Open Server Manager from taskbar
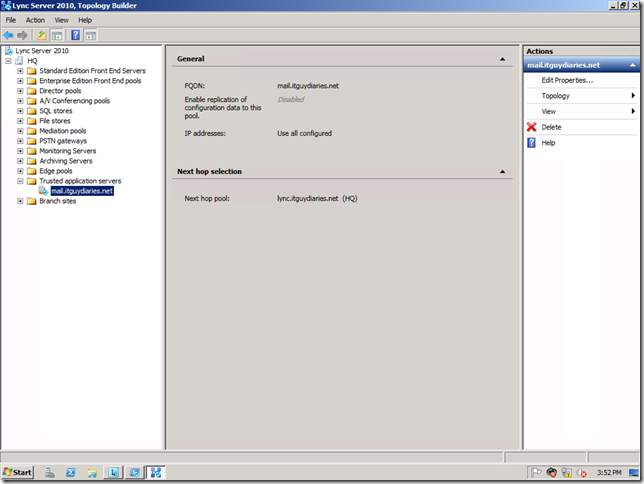 [50, 472]
